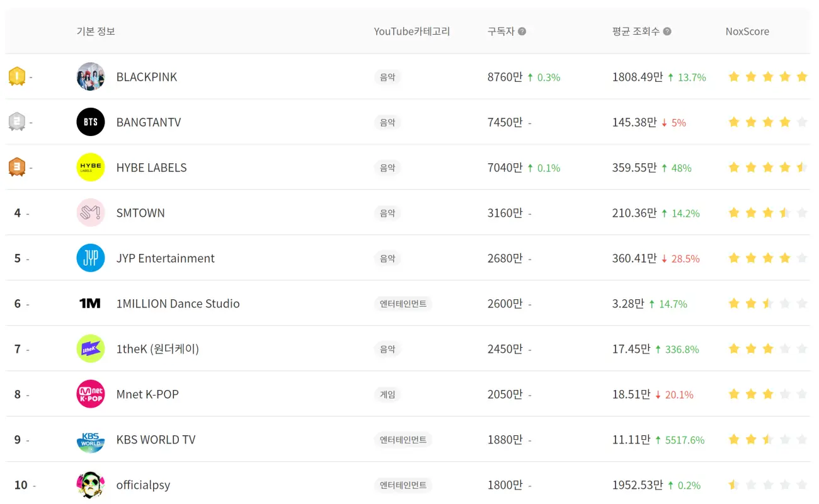This screenshot has width=819, height=504.
Task: Click the bronze rank 3 medal
Action: [17, 168]
